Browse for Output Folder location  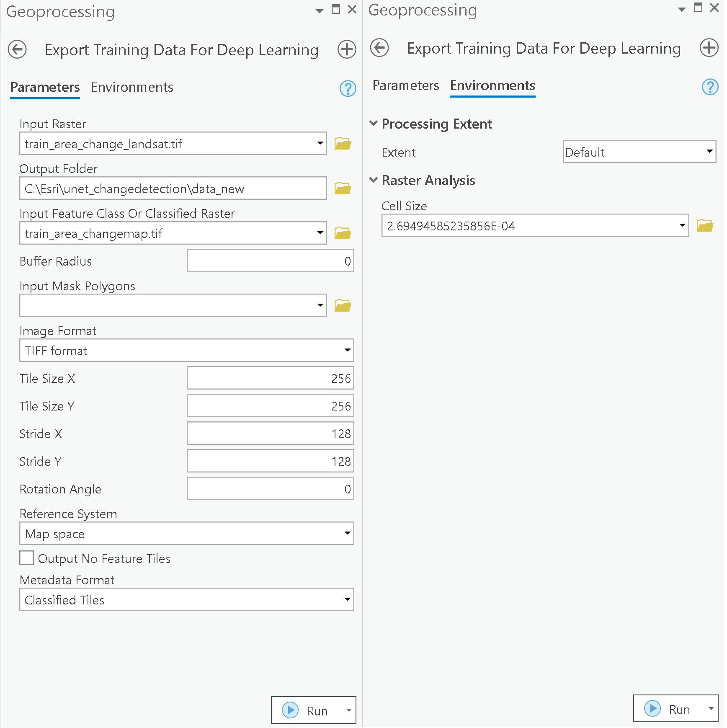coord(343,188)
